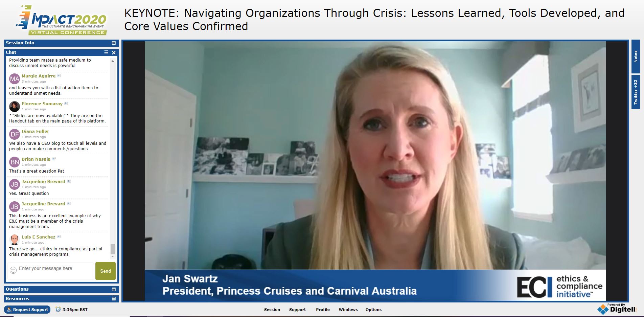
Task: Send the chat message
Action: [106, 271]
